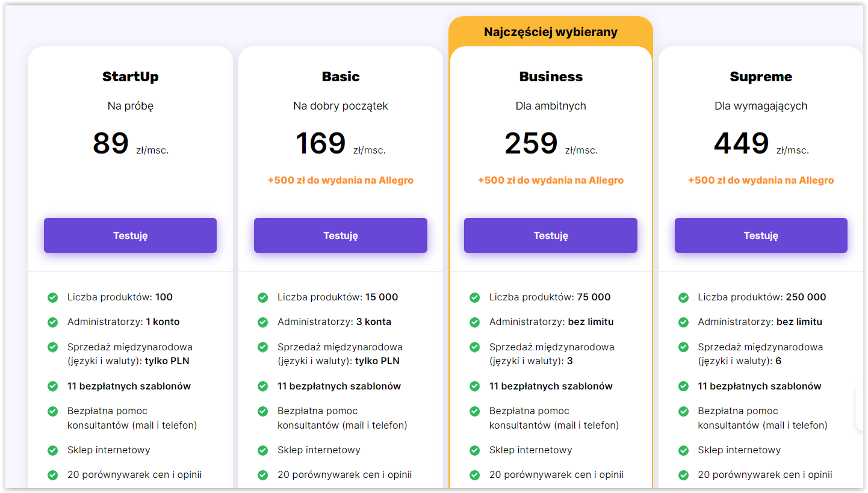
Task: Click the Najczęściej wybierany yellow badge
Action: tap(551, 32)
